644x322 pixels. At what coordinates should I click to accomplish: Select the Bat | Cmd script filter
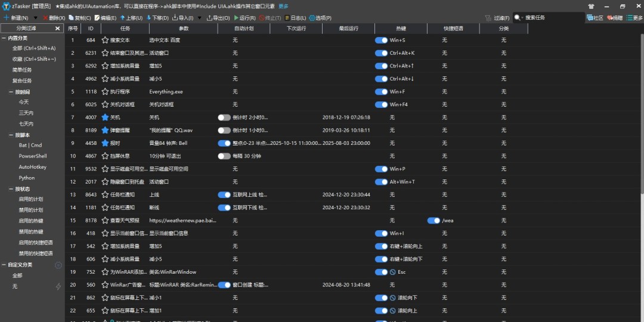click(x=30, y=145)
